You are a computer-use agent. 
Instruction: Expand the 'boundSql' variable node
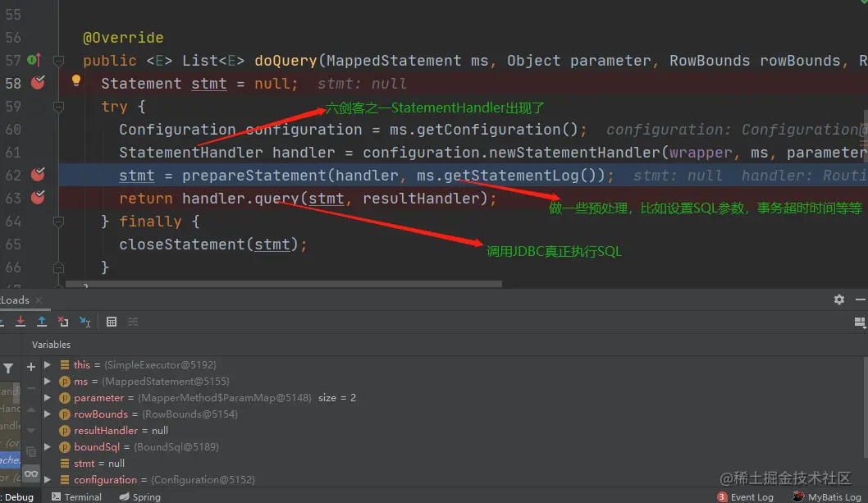click(48, 446)
